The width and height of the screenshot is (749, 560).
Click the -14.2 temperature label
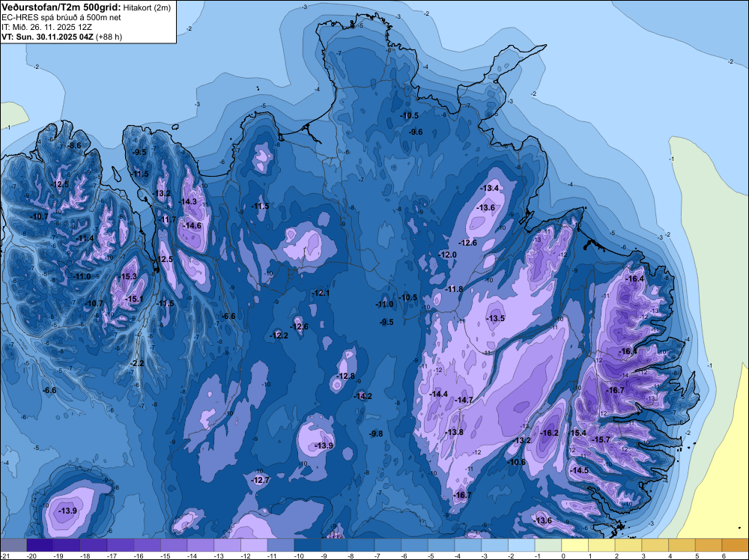[363, 396]
